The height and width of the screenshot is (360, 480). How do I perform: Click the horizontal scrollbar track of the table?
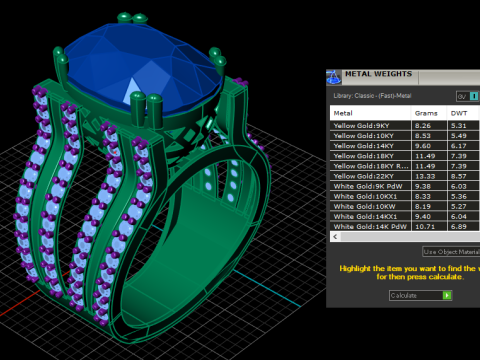coord(410,237)
